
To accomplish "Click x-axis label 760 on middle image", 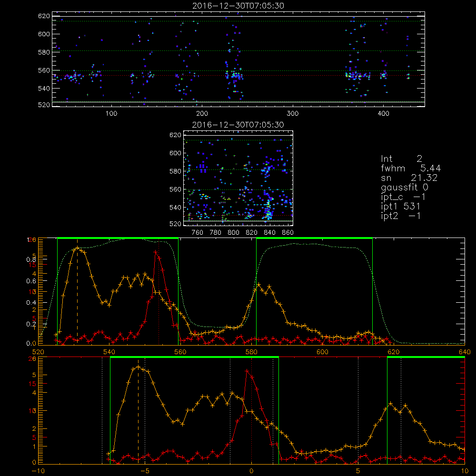I will pyautogui.click(x=198, y=233).
